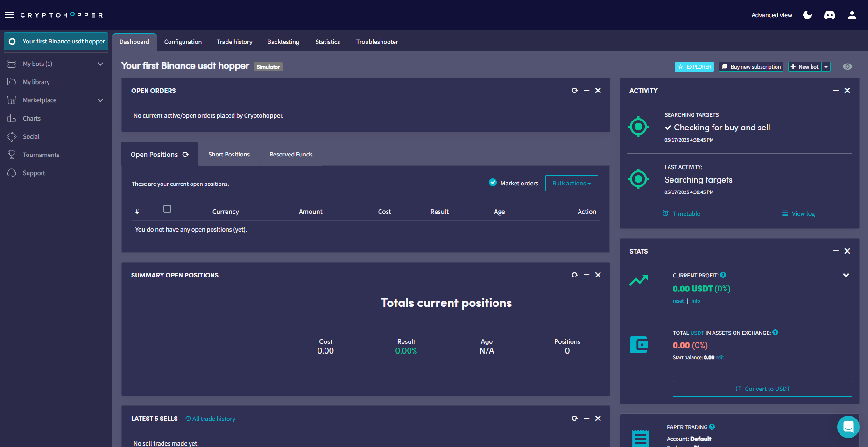This screenshot has height=447, width=868.
Task: Open the View log link
Action: (798, 213)
